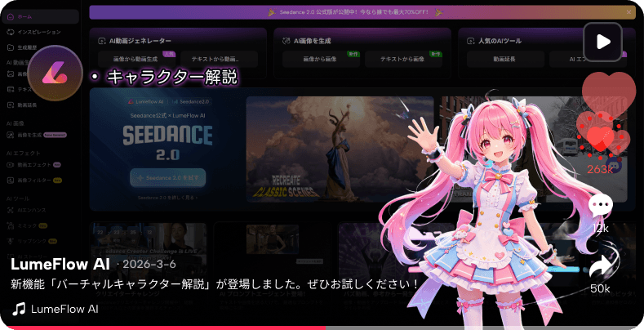Open comments via the speech bubble icon
This screenshot has height=330, width=644.
[601, 206]
